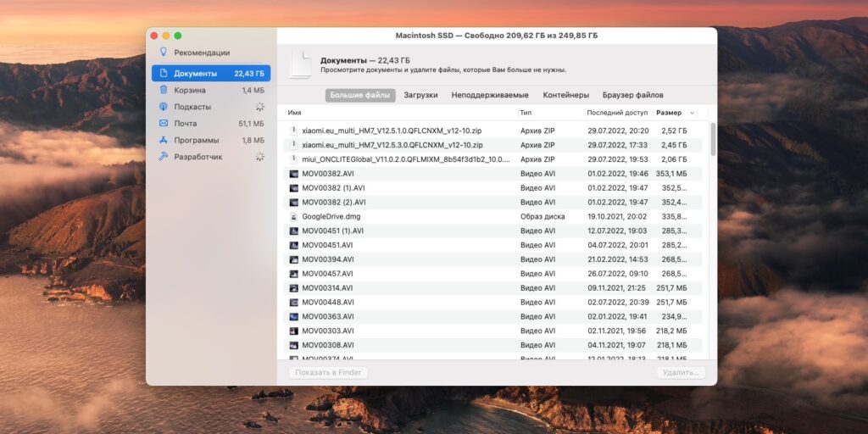Screen dimensions: 868x434
Task: Click the Показать в Finder button
Action: [328, 373]
